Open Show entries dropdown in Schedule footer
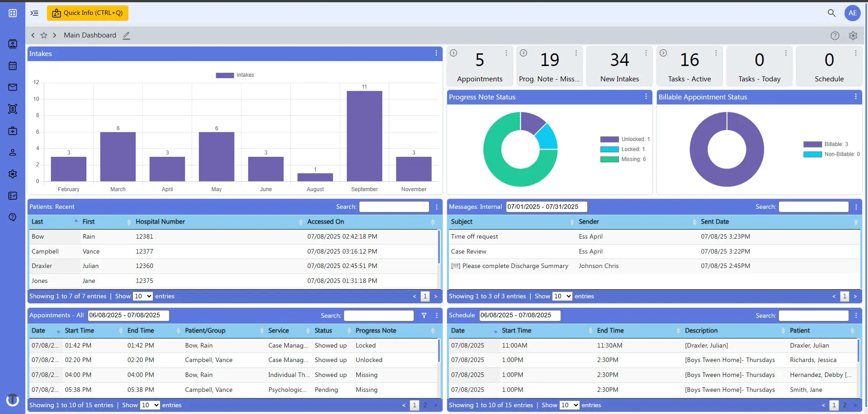The image size is (868, 414). pos(569,405)
